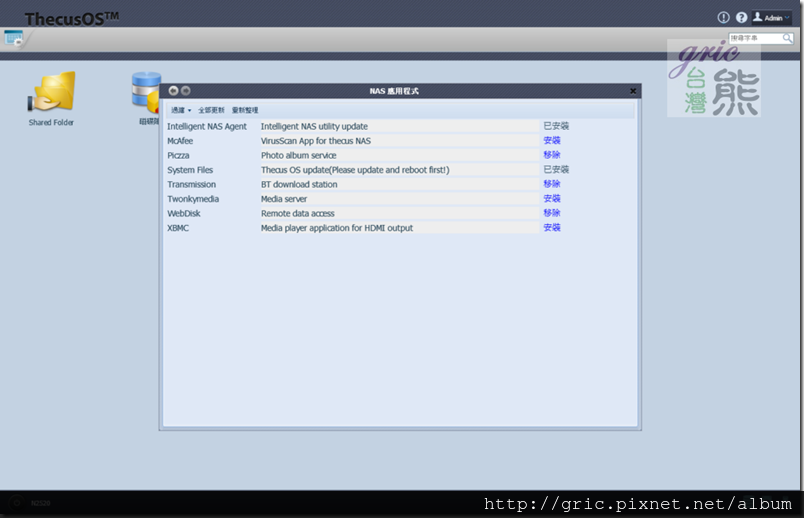The width and height of the screenshot is (804, 518).
Task: Click 'Thecus OS update' description text
Action: click(x=355, y=170)
